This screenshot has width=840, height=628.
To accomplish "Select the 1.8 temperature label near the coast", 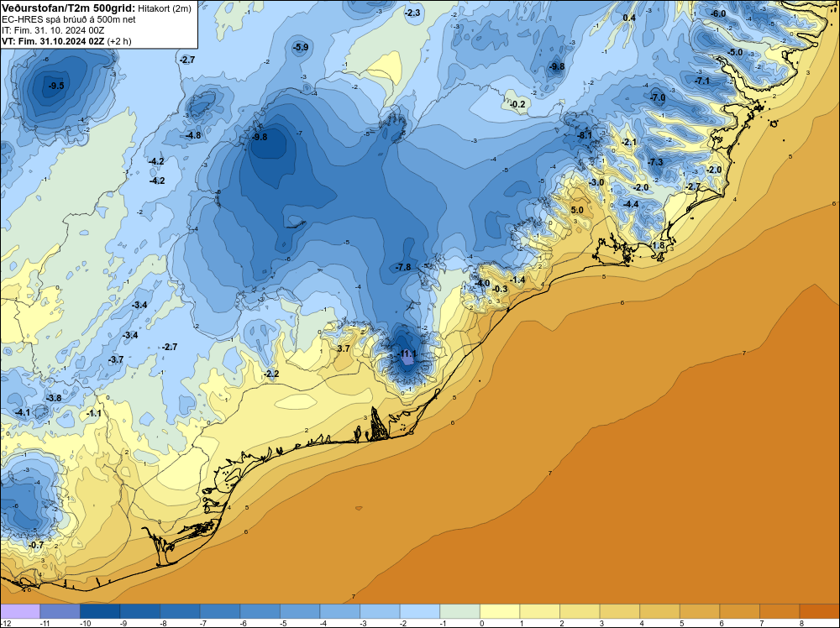I will coord(658,245).
